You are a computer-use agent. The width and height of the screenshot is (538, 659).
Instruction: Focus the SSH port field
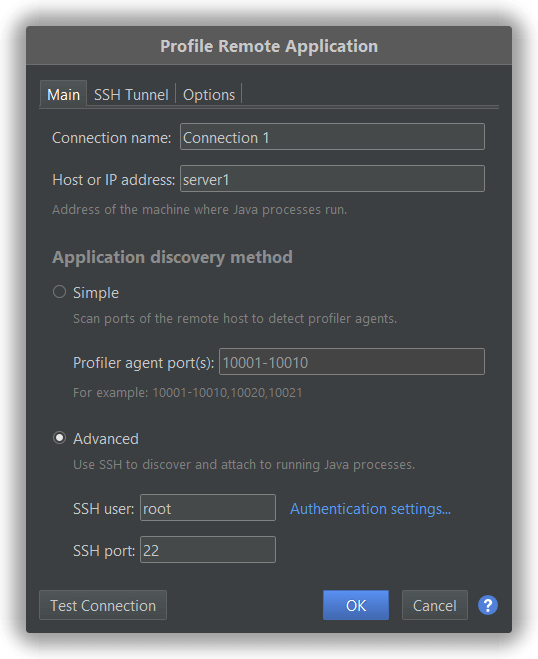(208, 549)
